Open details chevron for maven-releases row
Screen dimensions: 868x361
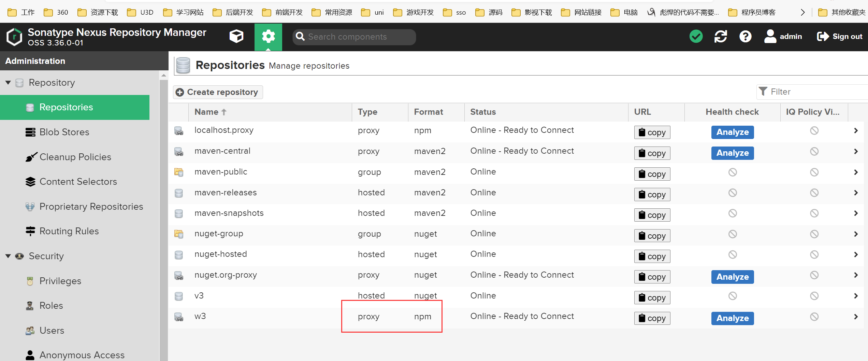pyautogui.click(x=856, y=193)
